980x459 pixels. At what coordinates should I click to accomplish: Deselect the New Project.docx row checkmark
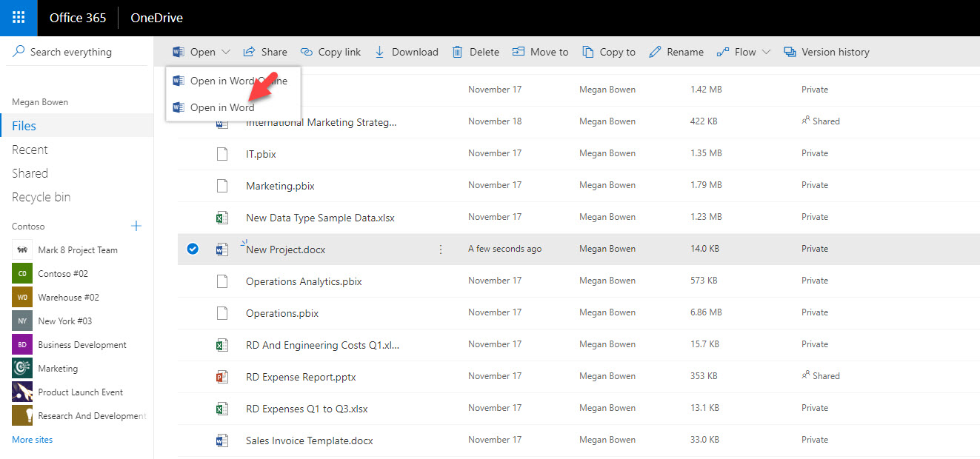coord(193,249)
